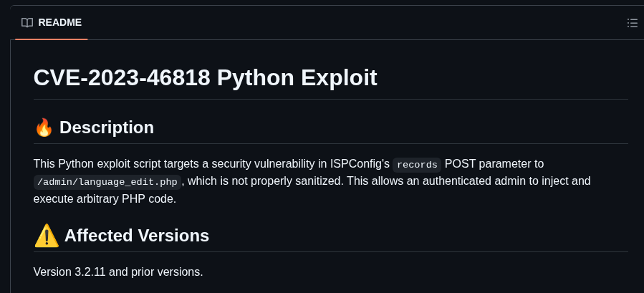The height and width of the screenshot is (293, 644).
Task: Click "Python Exploit" in the main title
Action: 297,77
